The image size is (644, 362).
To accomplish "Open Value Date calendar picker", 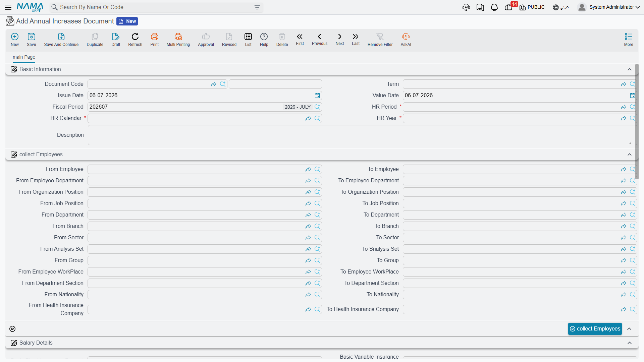I will (x=633, y=96).
